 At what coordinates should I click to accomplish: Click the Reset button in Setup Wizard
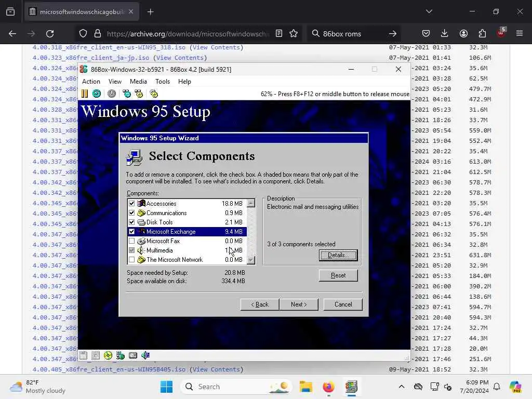tap(338, 275)
